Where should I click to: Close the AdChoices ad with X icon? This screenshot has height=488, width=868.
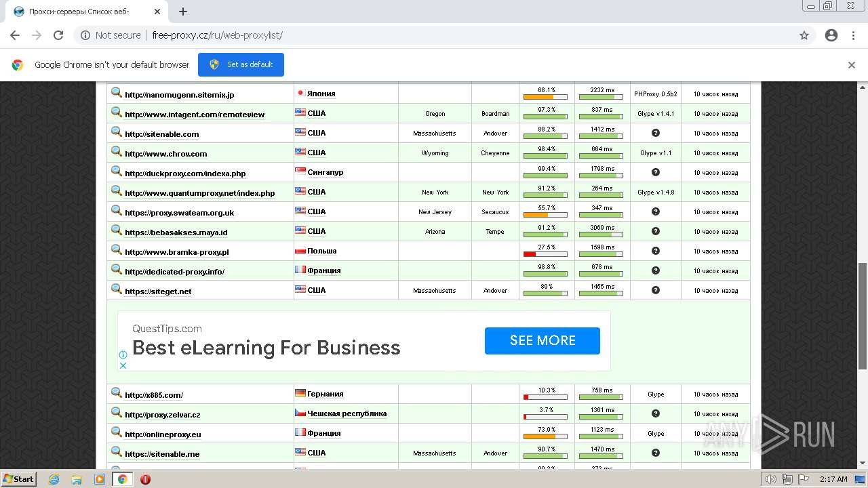[123, 365]
